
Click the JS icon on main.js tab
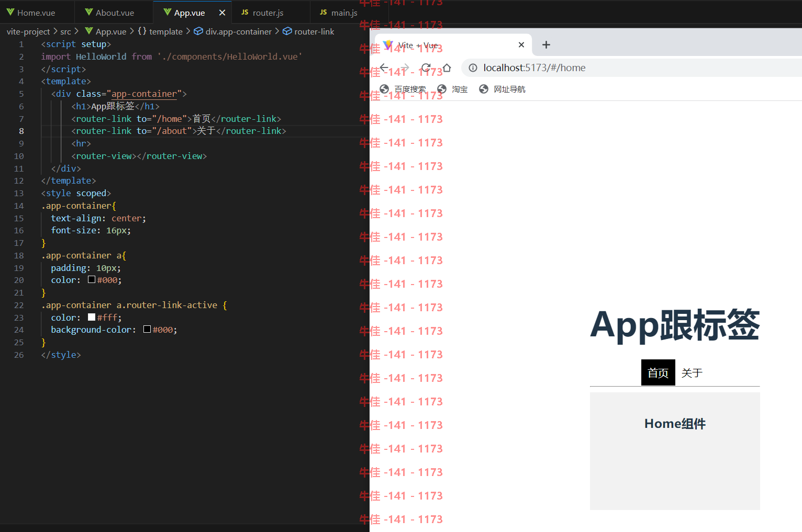pyautogui.click(x=323, y=12)
